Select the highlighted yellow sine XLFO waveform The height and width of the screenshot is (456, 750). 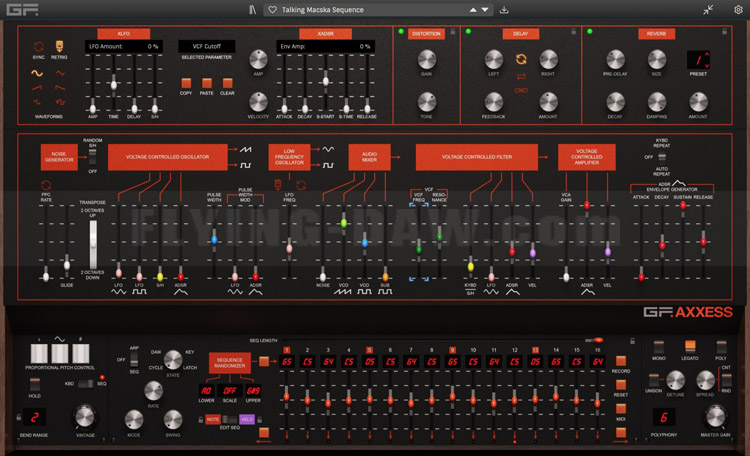tap(37, 73)
